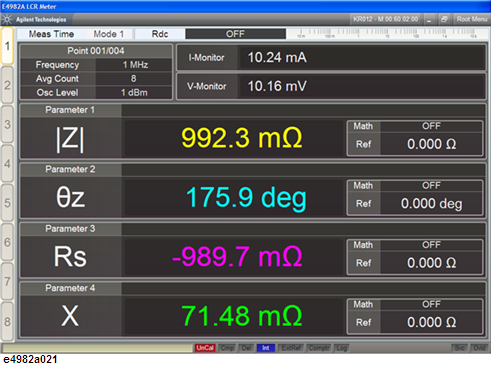Edit Parameter 1 Ref value 0.000 Ω
Screen dimensions: 491x366
(431, 144)
